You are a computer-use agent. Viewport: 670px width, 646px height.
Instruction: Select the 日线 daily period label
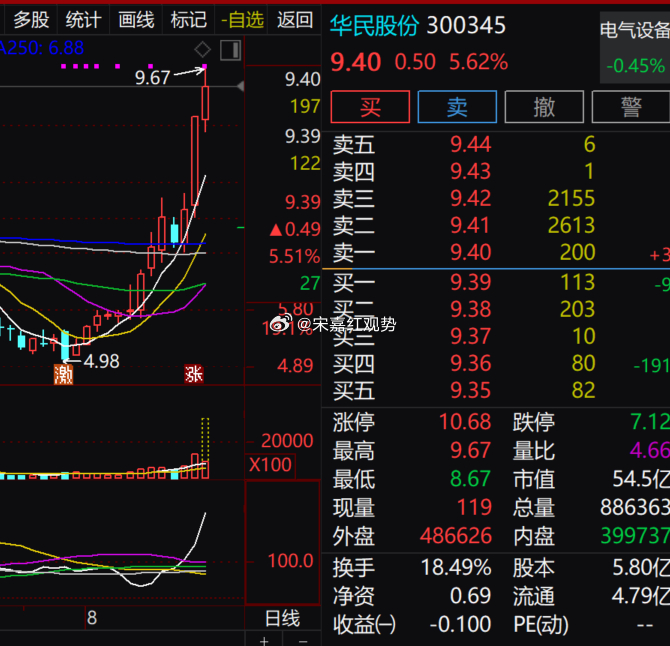tap(282, 618)
